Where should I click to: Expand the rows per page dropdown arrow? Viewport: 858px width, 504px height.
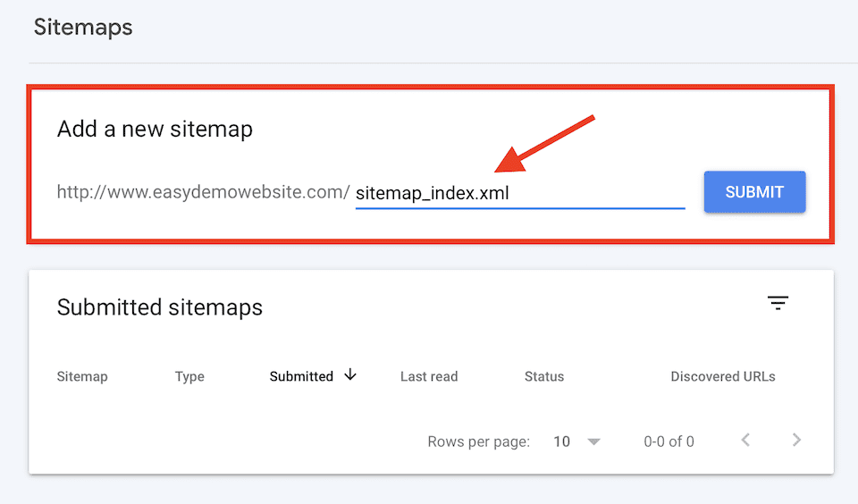(x=593, y=441)
